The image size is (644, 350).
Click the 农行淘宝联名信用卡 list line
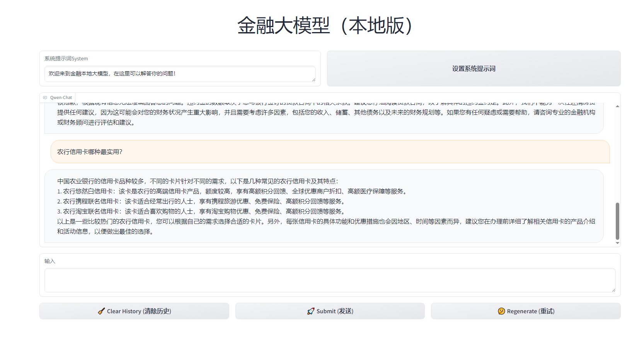click(201, 212)
